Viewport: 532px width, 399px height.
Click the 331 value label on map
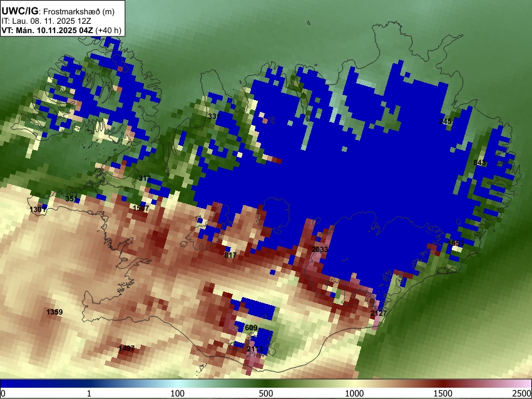point(214,116)
